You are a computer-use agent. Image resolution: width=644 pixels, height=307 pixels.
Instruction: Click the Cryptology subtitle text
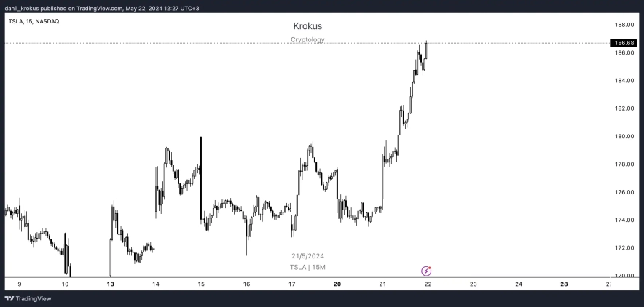307,40
